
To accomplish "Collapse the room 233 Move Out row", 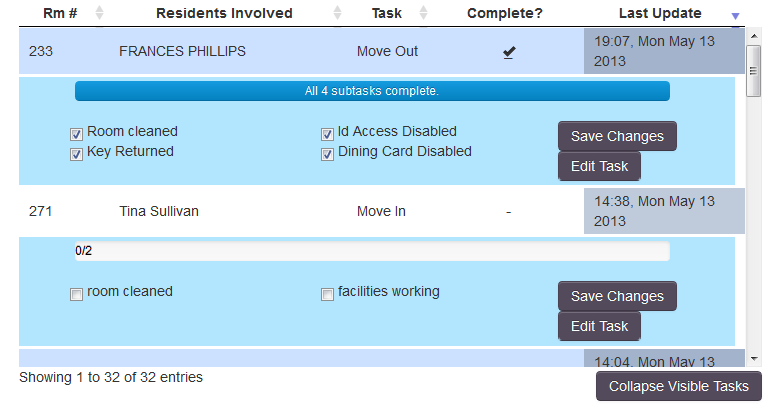I will pyautogui.click(x=382, y=51).
